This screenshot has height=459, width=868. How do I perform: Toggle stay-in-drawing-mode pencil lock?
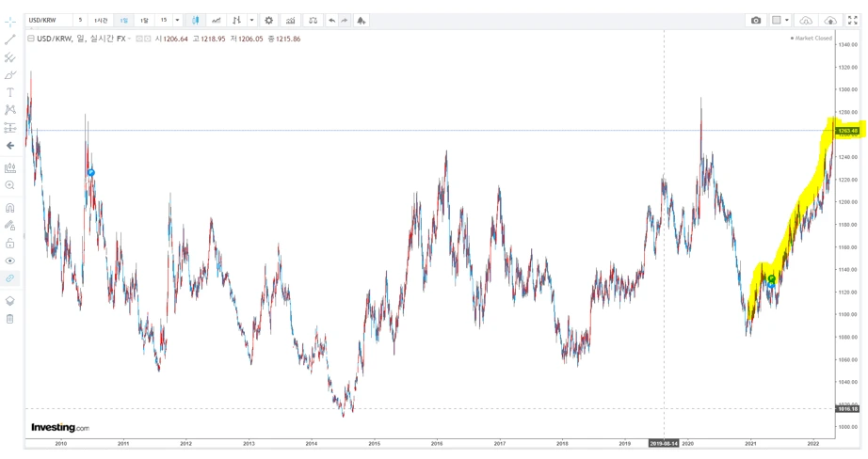(x=10, y=226)
